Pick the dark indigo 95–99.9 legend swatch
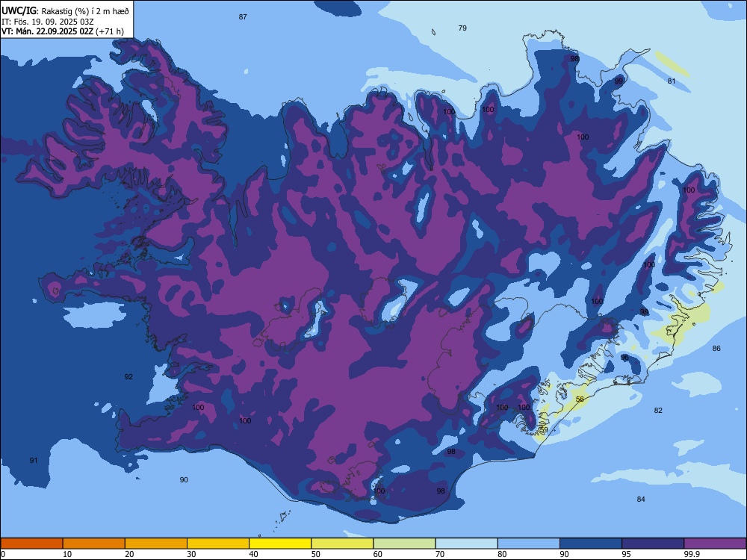This screenshot has height=560, width=747. coord(653,544)
